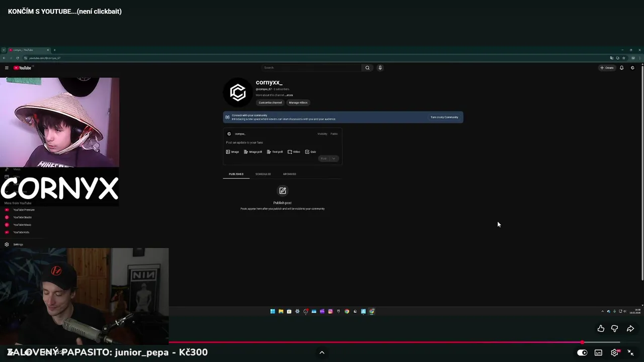Click the 'More from YouTube' heading
644x362 pixels.
[x=18, y=203]
